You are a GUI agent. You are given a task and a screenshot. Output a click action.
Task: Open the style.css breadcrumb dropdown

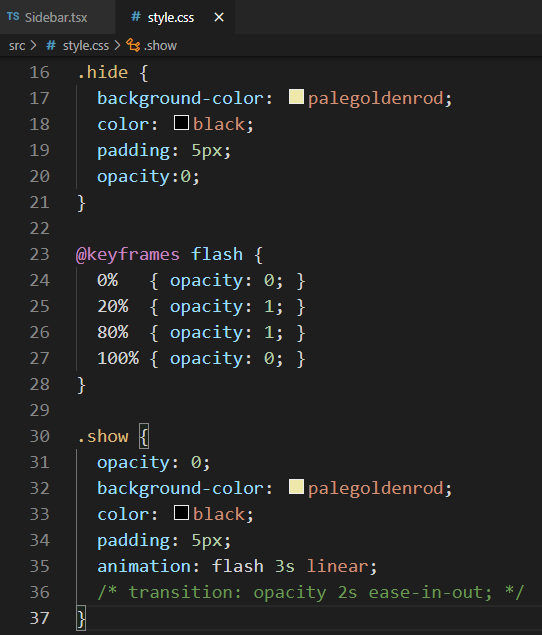(85, 46)
